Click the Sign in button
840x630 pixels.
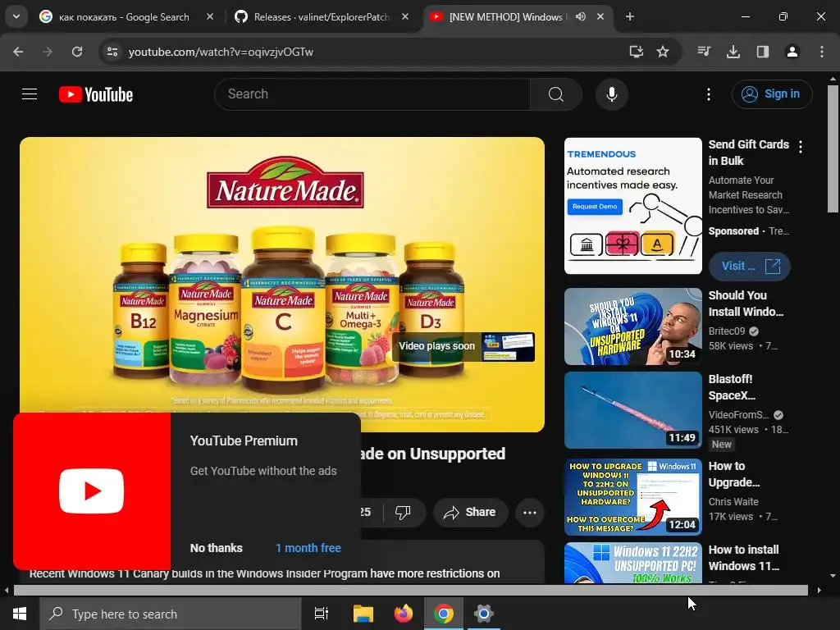(x=771, y=94)
